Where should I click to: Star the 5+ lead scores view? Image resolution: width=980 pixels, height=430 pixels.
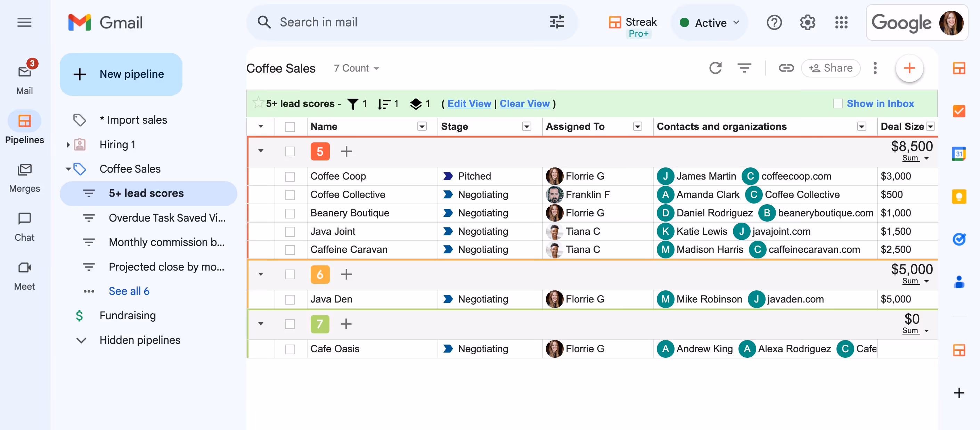coord(258,103)
